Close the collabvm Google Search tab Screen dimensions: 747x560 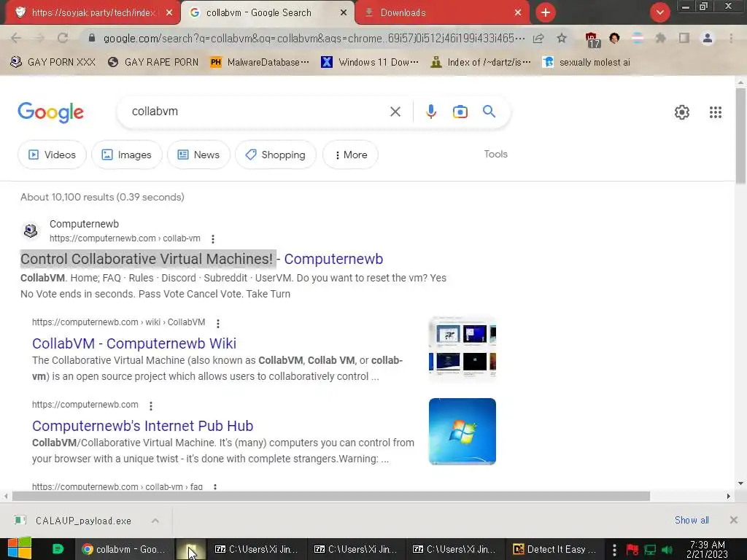[x=344, y=12]
